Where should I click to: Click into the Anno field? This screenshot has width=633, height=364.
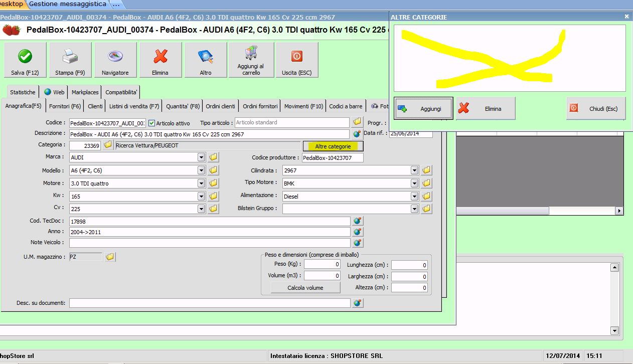[210, 232]
